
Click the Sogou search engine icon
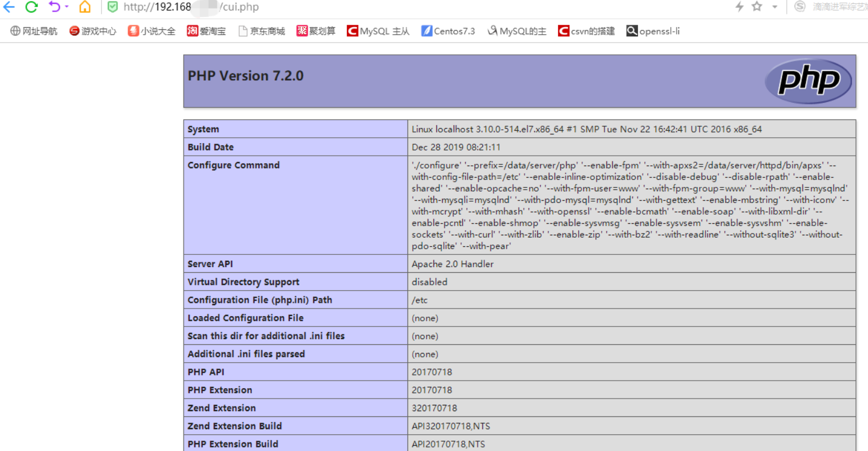point(799,6)
